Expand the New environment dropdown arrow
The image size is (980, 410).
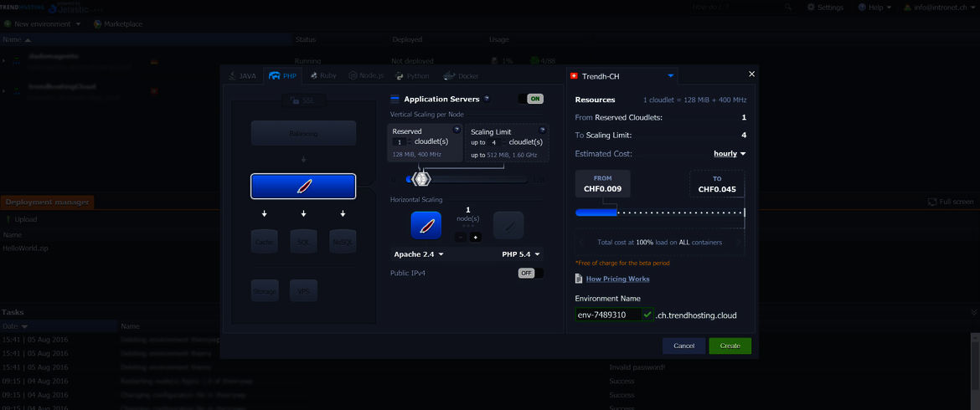click(78, 23)
